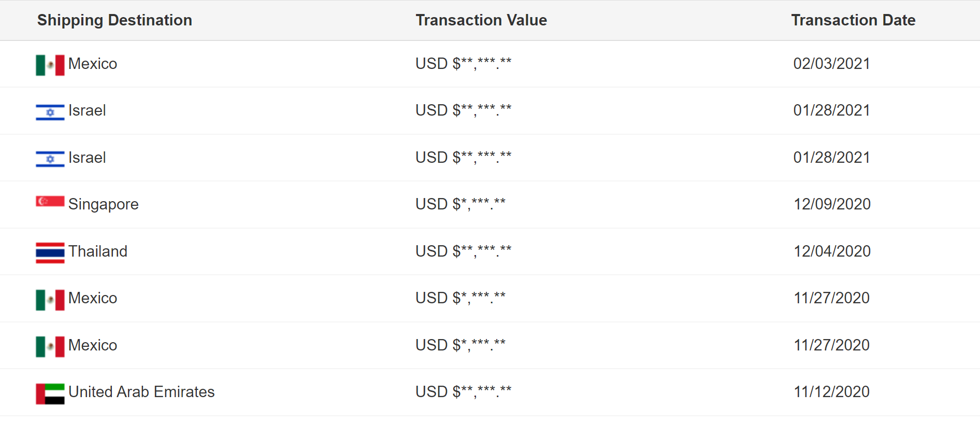Select the Singapore destination text

coord(104,204)
